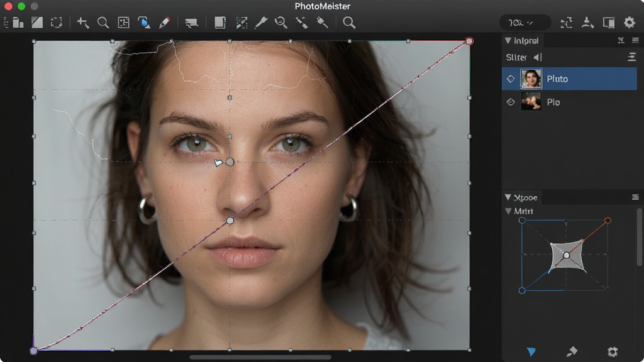This screenshot has width=644, height=362.
Task: Open the square grid-pattern tool
Action: [x=124, y=23]
